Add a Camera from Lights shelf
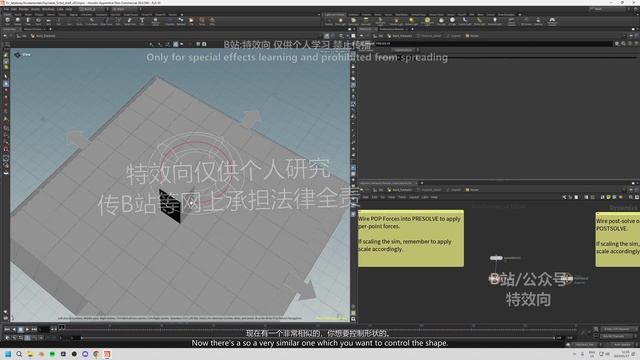640x360 pixels. [329, 21]
